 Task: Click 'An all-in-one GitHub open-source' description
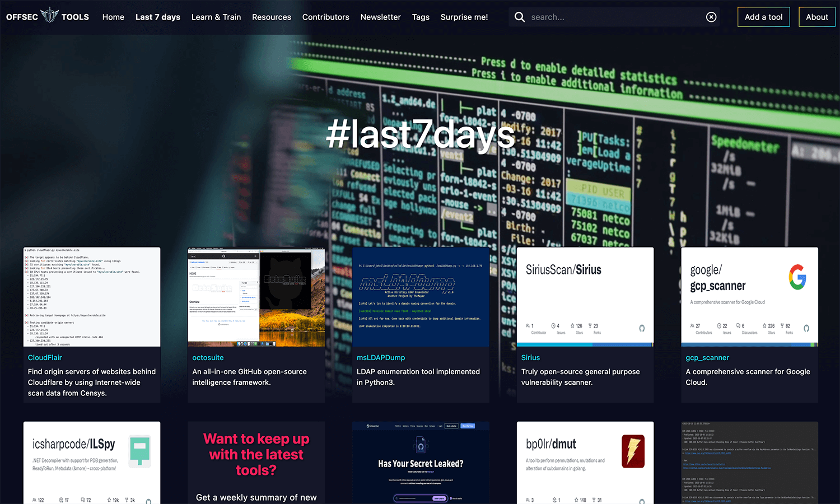tap(250, 377)
